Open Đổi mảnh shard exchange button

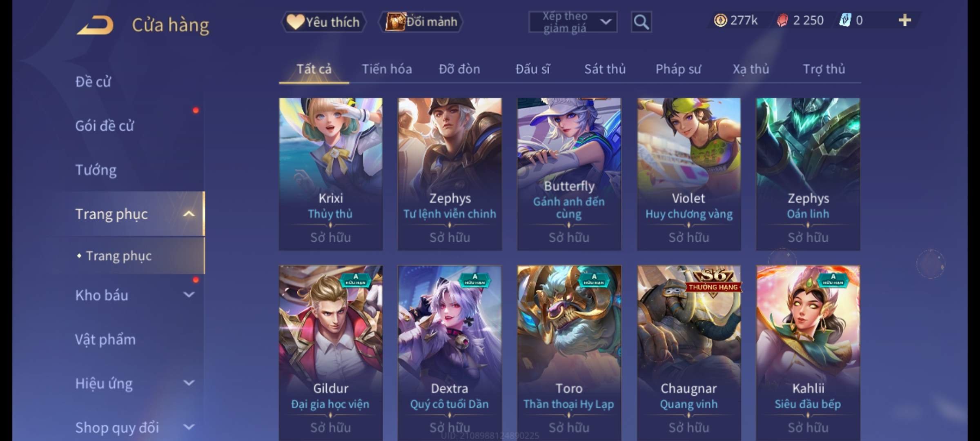click(x=421, y=22)
